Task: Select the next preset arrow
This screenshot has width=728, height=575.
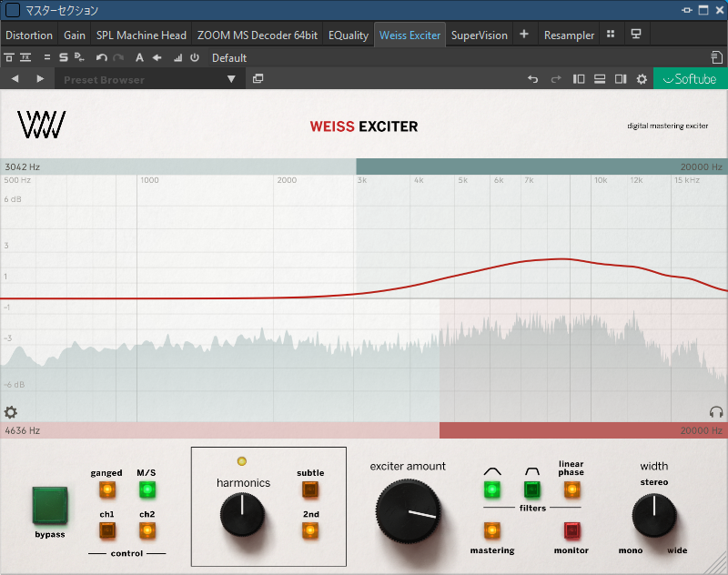Action: point(39,79)
